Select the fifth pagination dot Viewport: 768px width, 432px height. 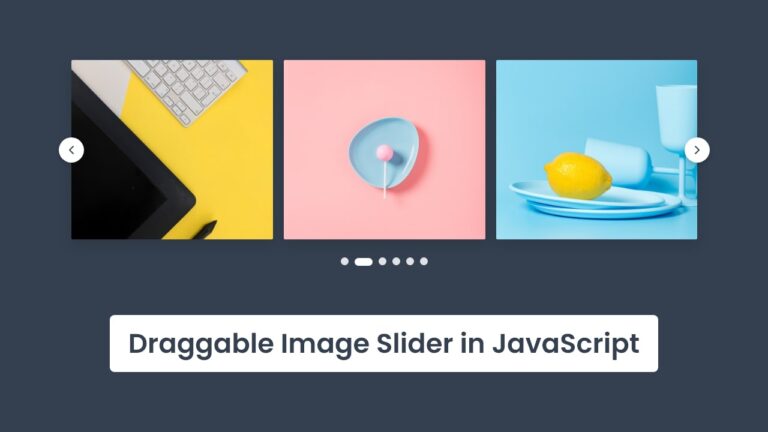410,262
